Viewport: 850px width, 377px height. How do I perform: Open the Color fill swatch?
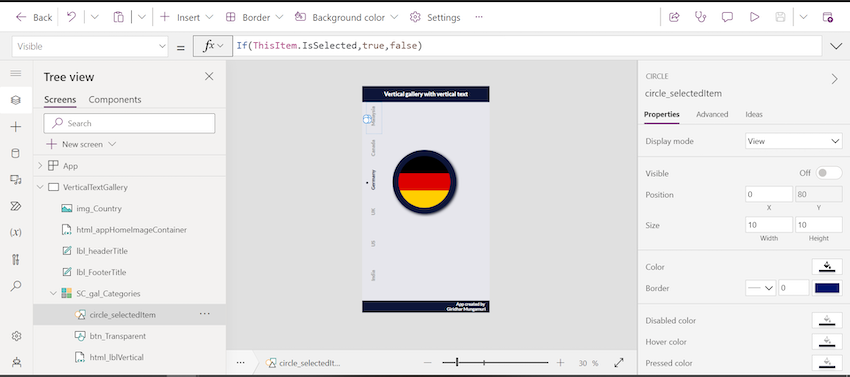827,267
